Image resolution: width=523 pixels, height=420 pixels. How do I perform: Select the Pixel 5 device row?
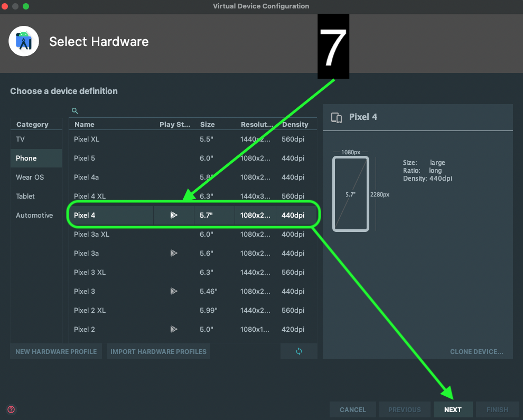coord(85,158)
